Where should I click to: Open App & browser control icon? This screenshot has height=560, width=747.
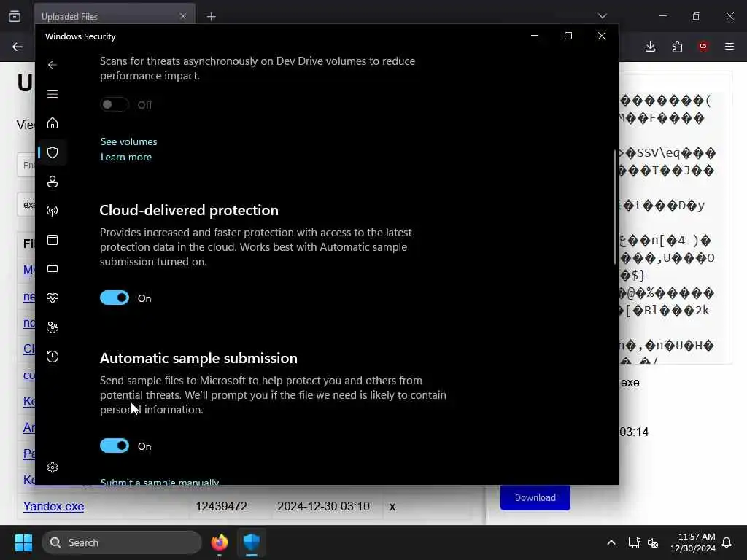click(53, 240)
